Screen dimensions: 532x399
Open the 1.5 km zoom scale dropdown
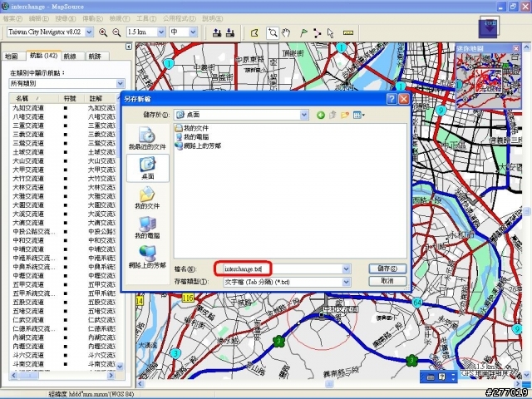tap(161, 32)
